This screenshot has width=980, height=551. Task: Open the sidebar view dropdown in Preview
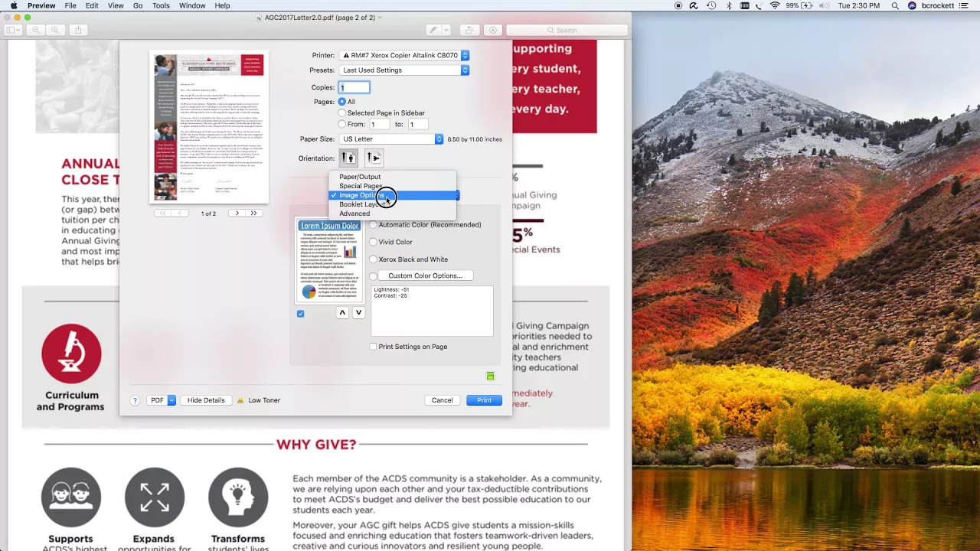pos(14,30)
